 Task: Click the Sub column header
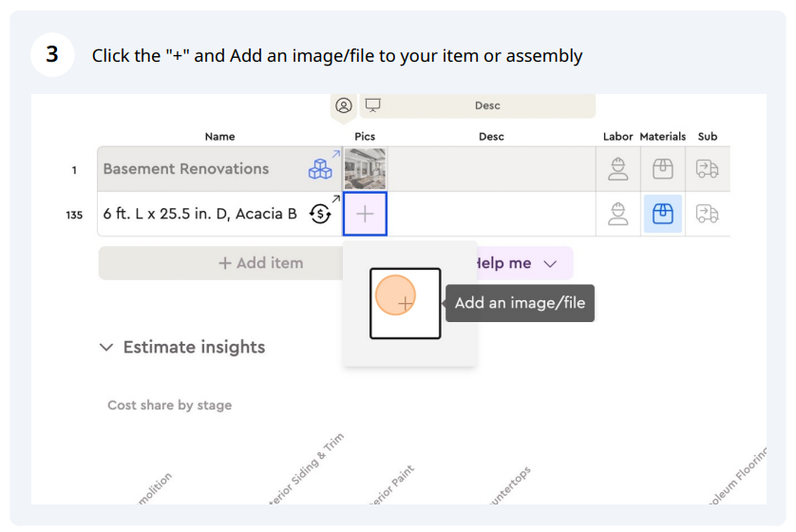coord(707,137)
